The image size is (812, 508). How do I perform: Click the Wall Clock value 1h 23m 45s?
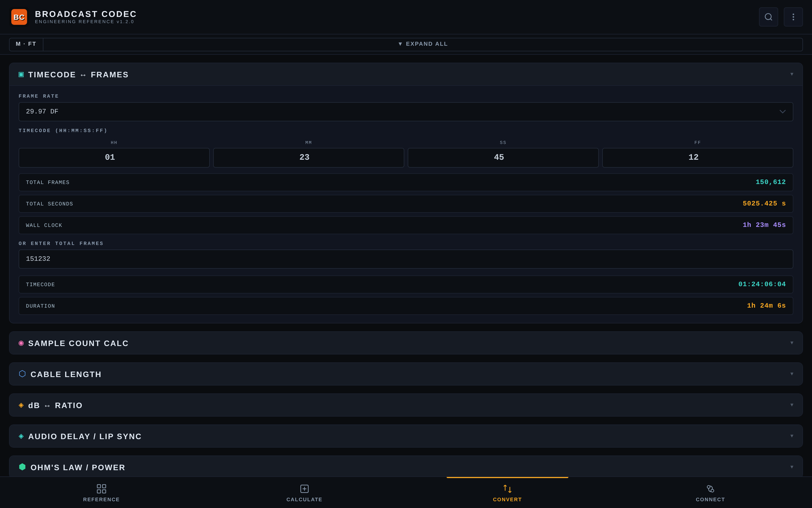(x=764, y=225)
